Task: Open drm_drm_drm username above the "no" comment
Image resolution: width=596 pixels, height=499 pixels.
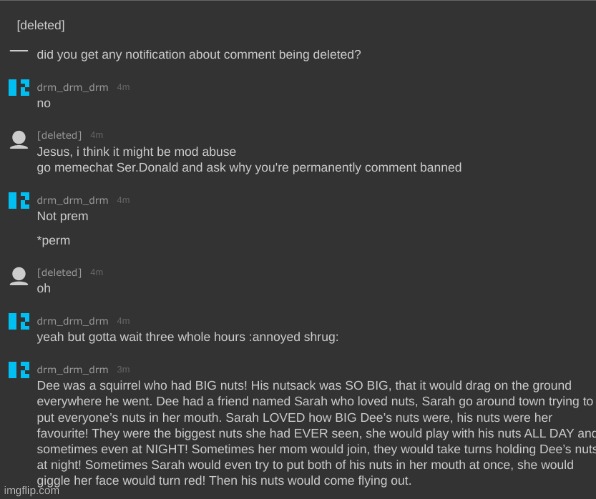Action: coord(73,87)
